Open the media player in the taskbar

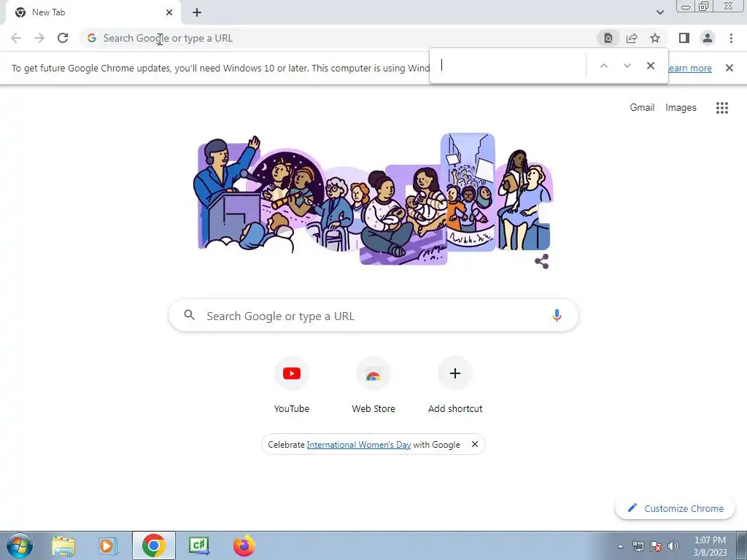click(x=108, y=545)
